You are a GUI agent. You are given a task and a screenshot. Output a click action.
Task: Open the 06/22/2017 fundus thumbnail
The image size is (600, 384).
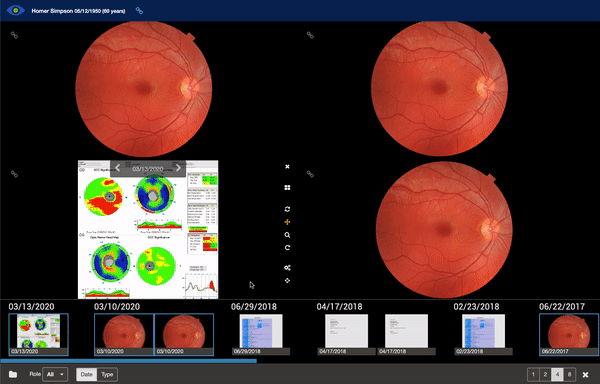tap(569, 335)
